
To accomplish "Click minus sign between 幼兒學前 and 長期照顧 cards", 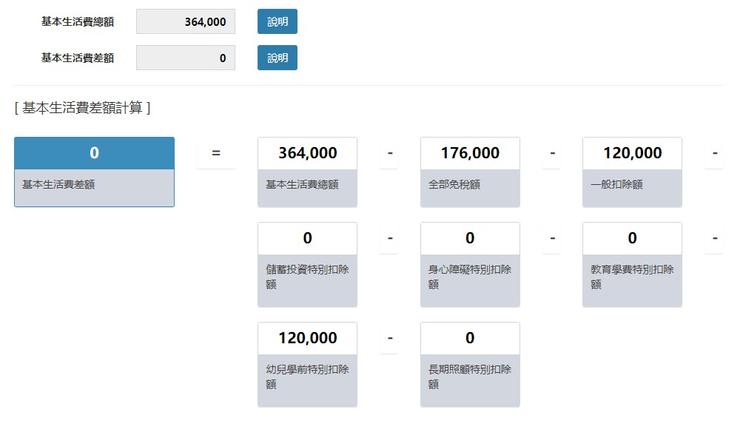I will click(x=390, y=338).
